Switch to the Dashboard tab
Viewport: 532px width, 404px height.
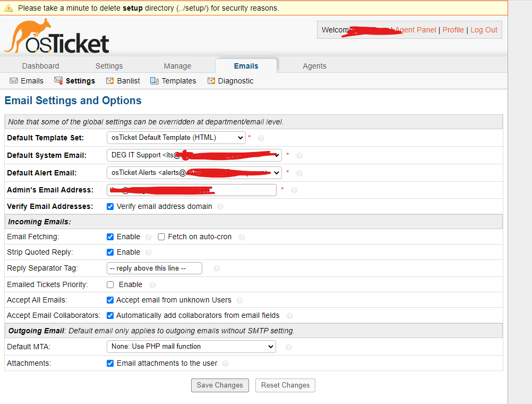pos(40,66)
